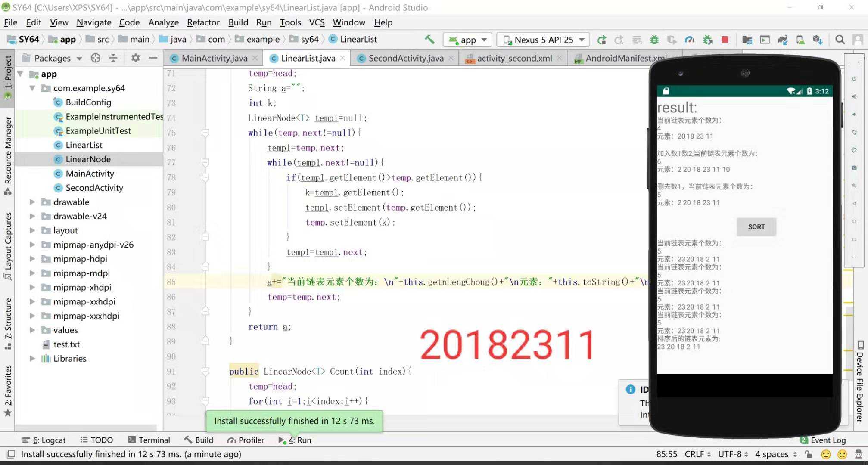This screenshot has height=465, width=868.
Task: Open Packages panel gear settings
Action: click(x=135, y=58)
